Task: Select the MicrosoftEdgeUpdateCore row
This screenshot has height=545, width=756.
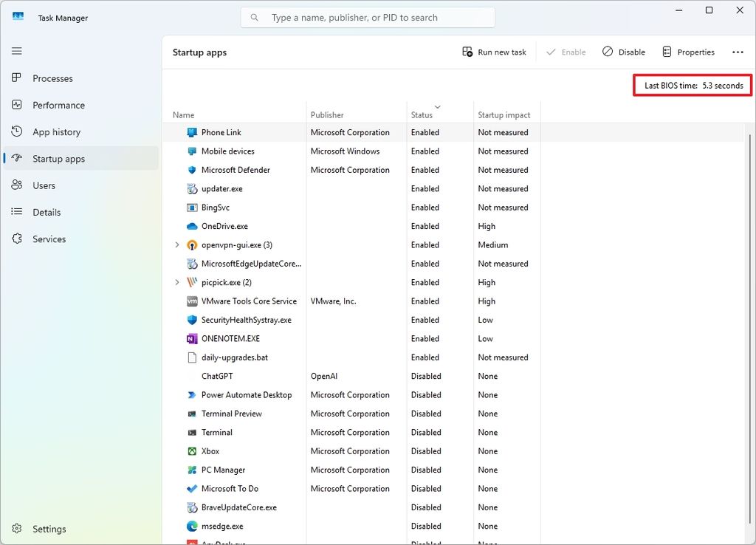Action: coord(351,264)
